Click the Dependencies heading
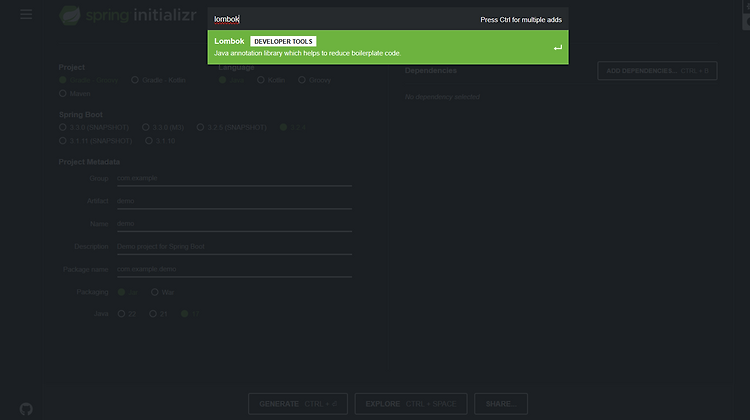The image size is (750, 420). [x=430, y=70]
